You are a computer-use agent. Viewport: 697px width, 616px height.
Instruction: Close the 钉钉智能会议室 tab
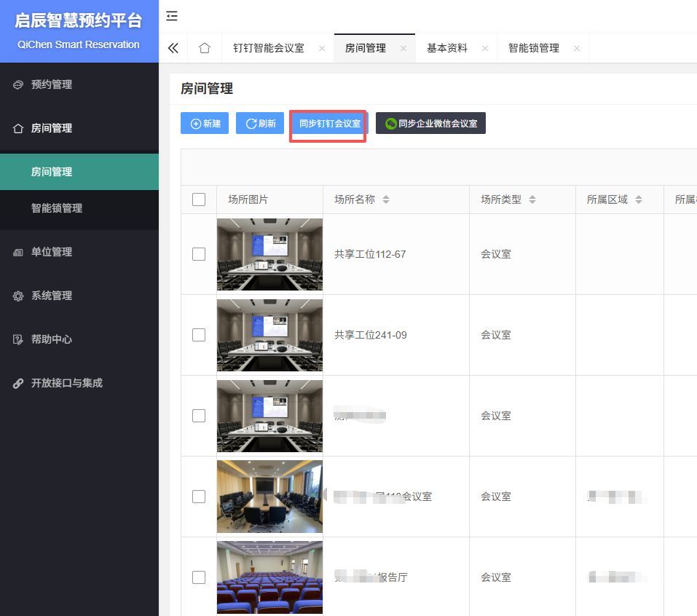coord(322,49)
